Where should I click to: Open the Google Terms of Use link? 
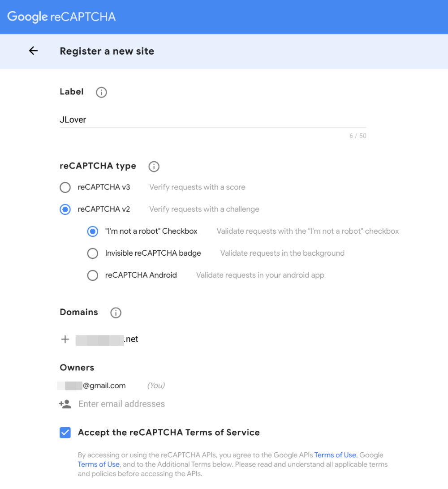pyautogui.click(x=99, y=464)
